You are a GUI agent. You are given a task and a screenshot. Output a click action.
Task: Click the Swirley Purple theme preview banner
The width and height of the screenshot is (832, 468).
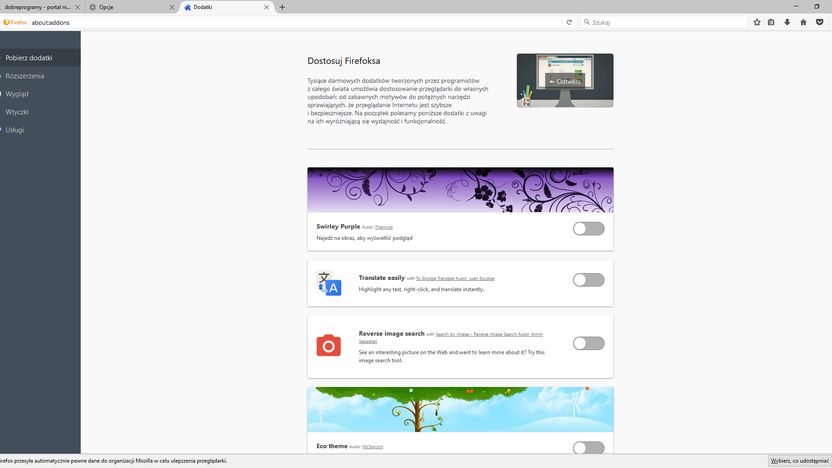pyautogui.click(x=461, y=190)
